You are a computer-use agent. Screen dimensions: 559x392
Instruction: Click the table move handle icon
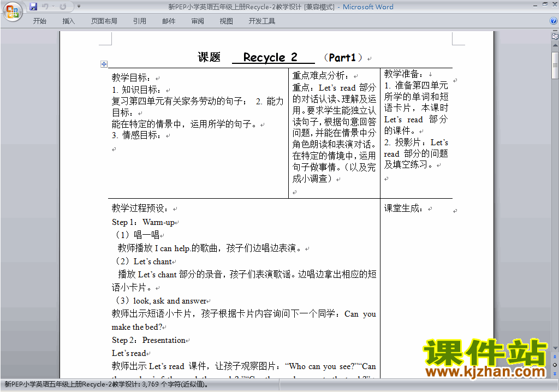click(x=104, y=64)
